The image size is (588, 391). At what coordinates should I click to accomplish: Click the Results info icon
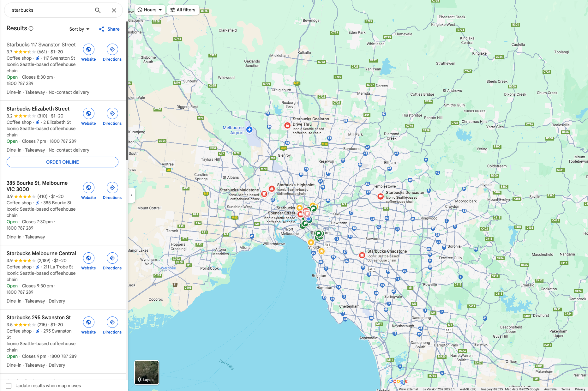pyautogui.click(x=31, y=28)
